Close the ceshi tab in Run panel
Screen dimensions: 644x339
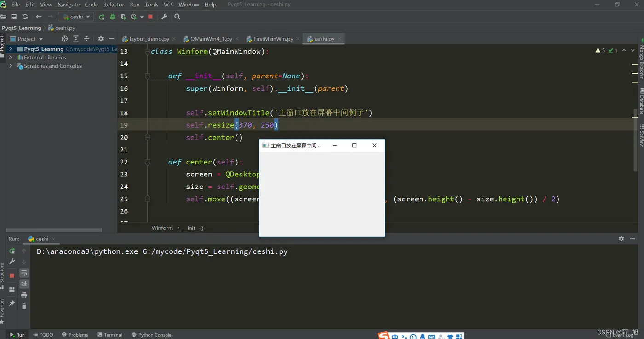[x=53, y=239]
